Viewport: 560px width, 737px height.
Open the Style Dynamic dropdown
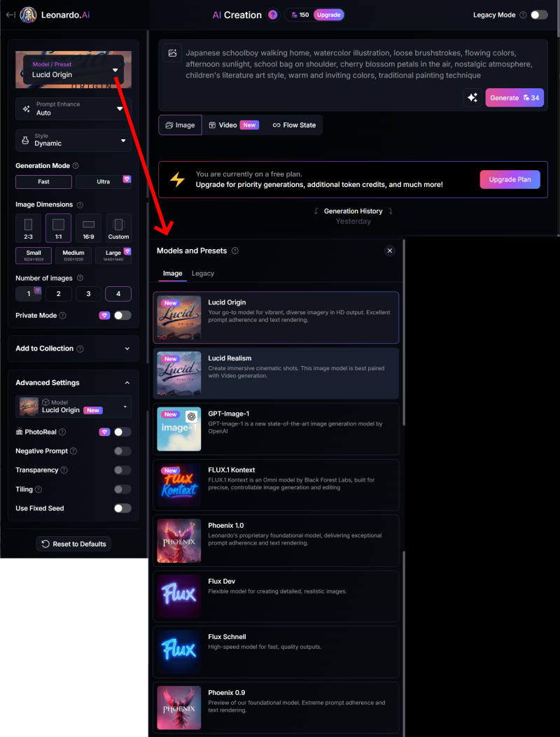pos(73,140)
